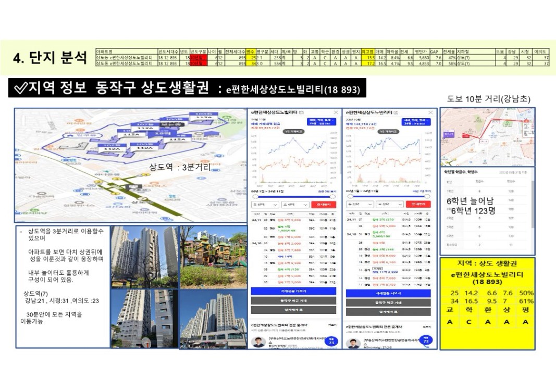The height and width of the screenshot is (392, 556).
Task: Close the right apartment price panel
Action: [430, 112]
